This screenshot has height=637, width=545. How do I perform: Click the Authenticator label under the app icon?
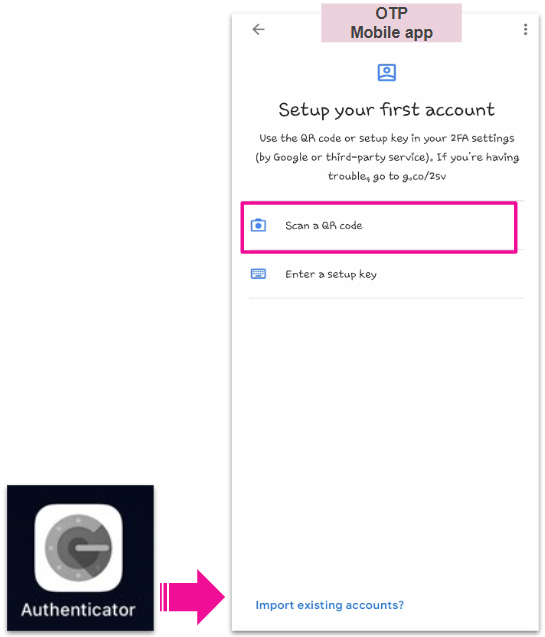tap(78, 610)
